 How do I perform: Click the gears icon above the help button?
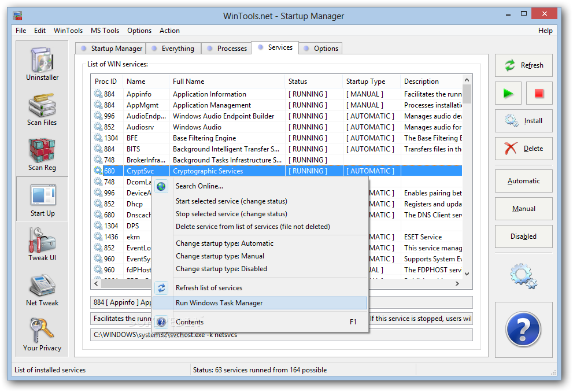tap(523, 276)
